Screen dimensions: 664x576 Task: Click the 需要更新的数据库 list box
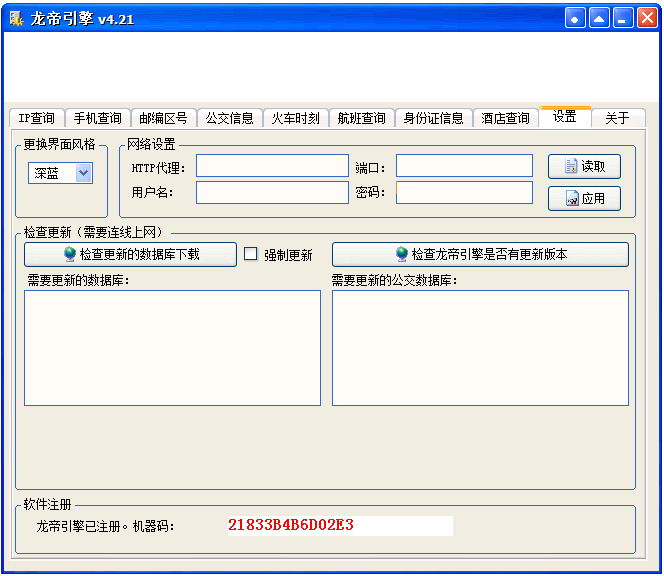coord(172,348)
